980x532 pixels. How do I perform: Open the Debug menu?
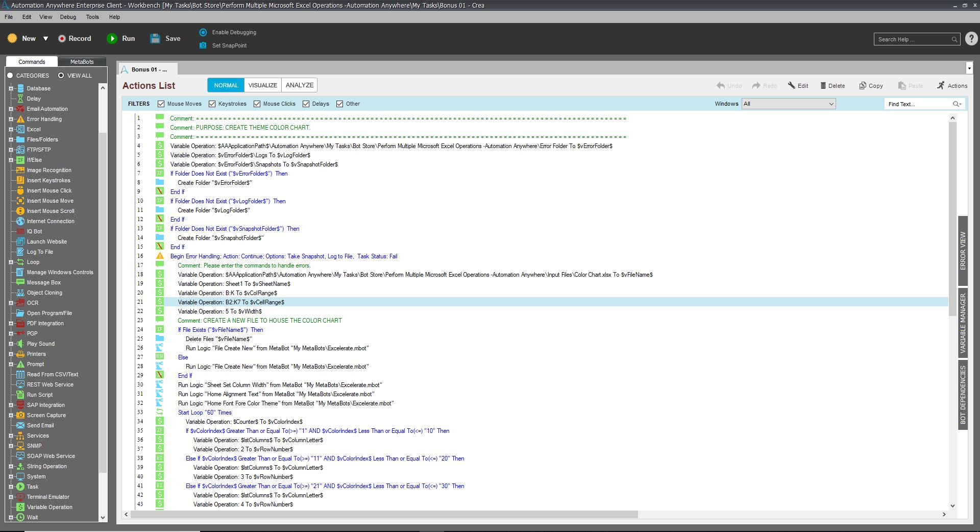pos(68,17)
